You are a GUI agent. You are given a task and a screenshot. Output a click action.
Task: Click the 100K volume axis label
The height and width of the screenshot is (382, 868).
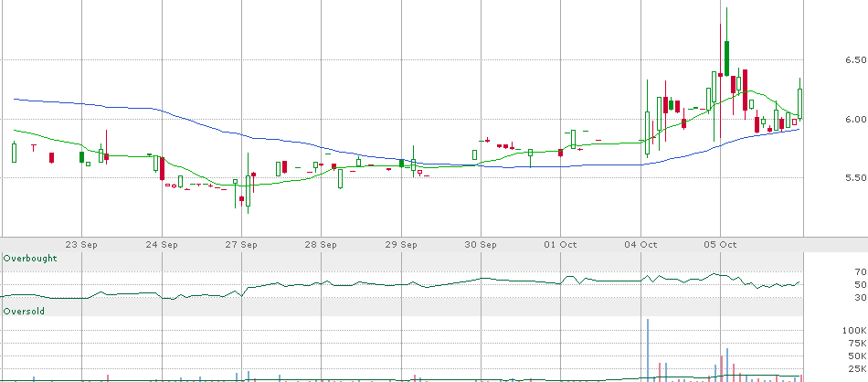pos(854,331)
